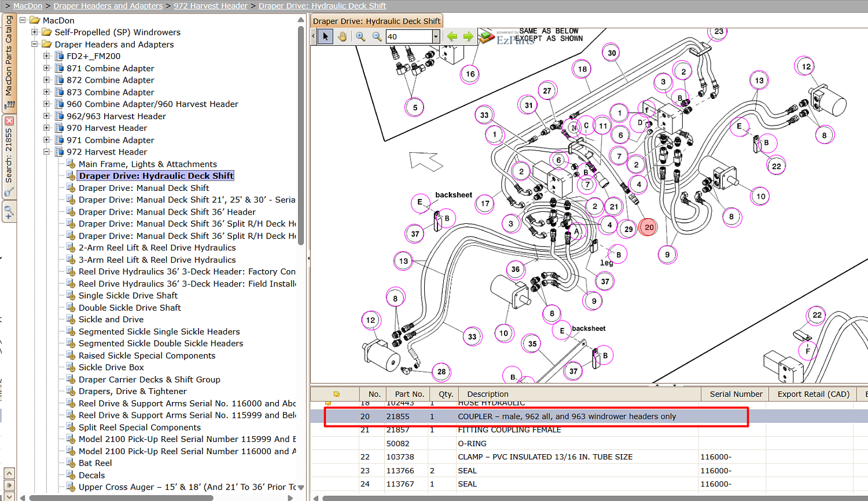
Task: Open Draper Carrier Decks & Shift Group
Action: tap(149, 380)
